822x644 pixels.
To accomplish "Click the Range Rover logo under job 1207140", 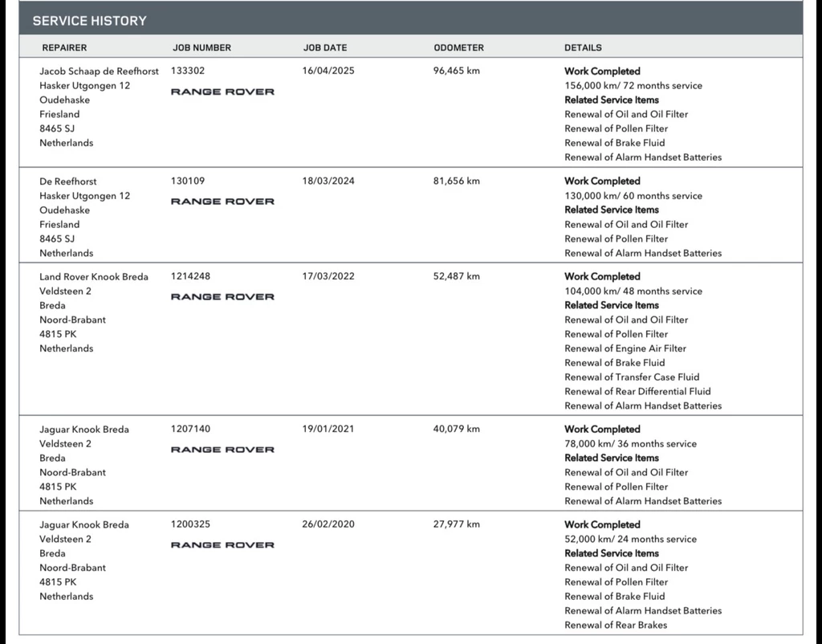I will coord(222,450).
